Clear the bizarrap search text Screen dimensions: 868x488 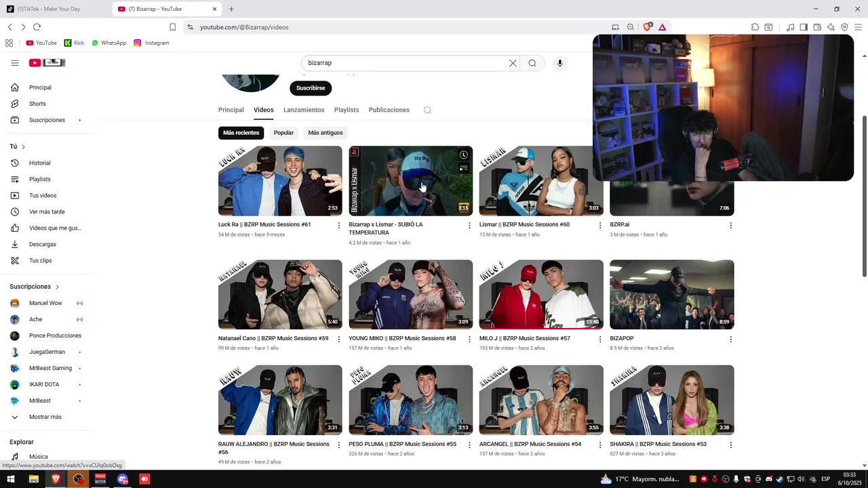pos(513,63)
